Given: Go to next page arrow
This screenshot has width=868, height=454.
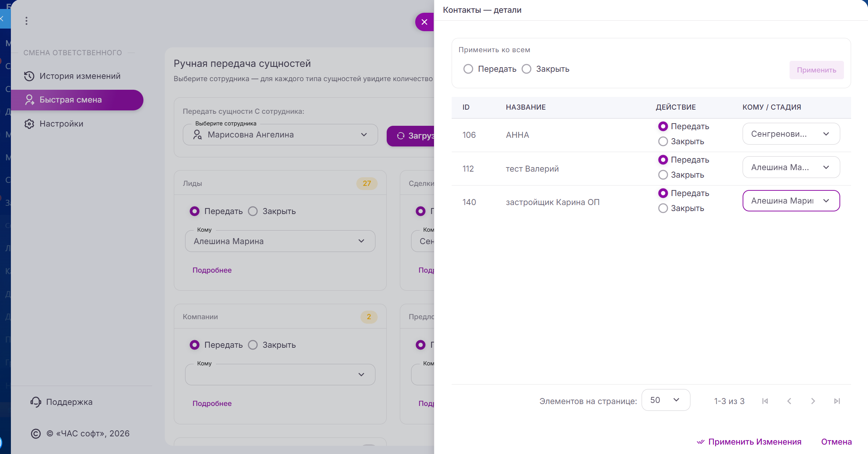Looking at the screenshot, I should click(813, 401).
